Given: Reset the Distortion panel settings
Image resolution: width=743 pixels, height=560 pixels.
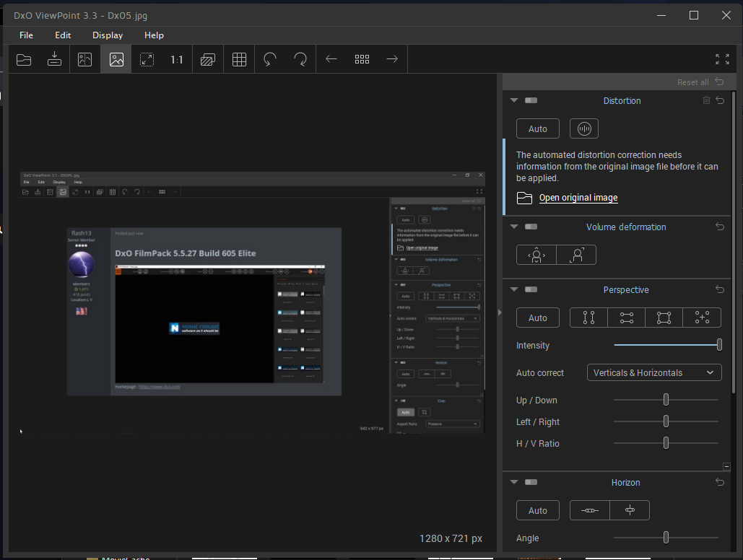Looking at the screenshot, I should pyautogui.click(x=721, y=100).
